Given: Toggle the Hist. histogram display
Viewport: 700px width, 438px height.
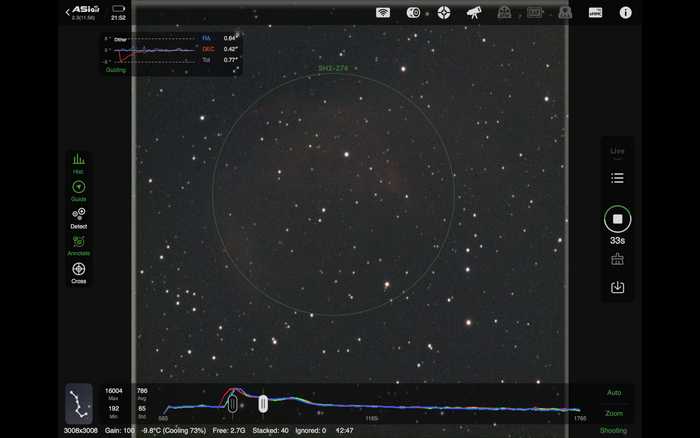Looking at the screenshot, I should (x=78, y=164).
